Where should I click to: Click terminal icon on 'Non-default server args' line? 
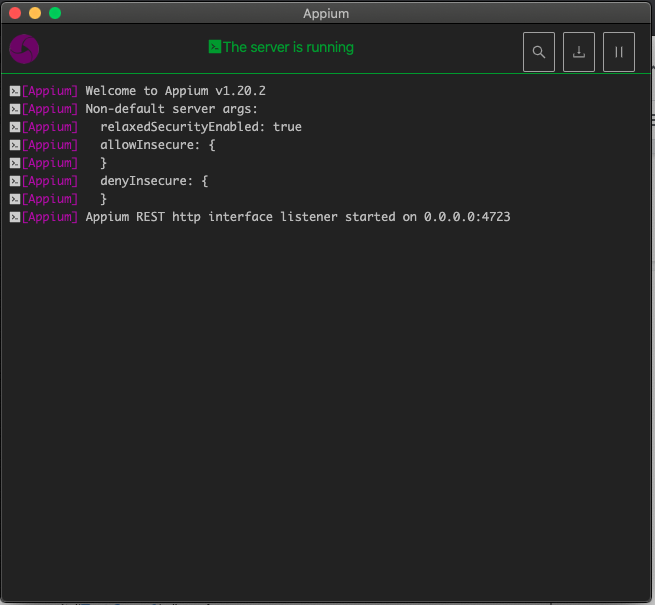coord(15,109)
